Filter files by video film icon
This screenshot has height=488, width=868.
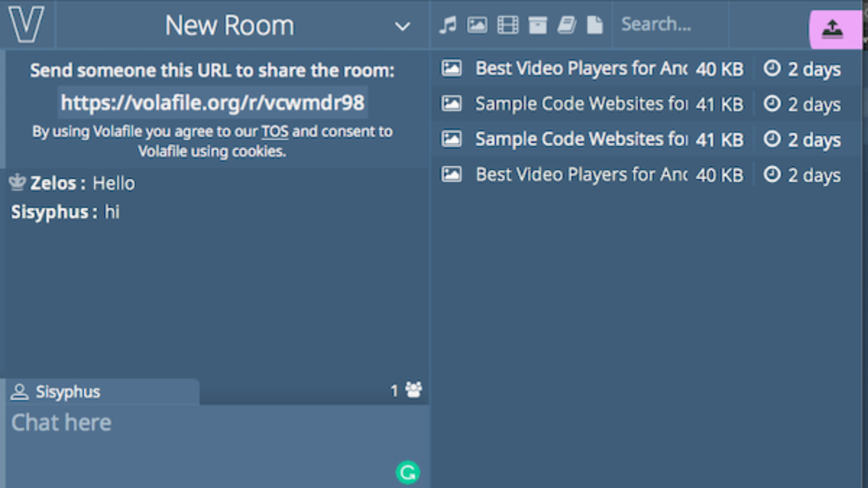point(508,25)
